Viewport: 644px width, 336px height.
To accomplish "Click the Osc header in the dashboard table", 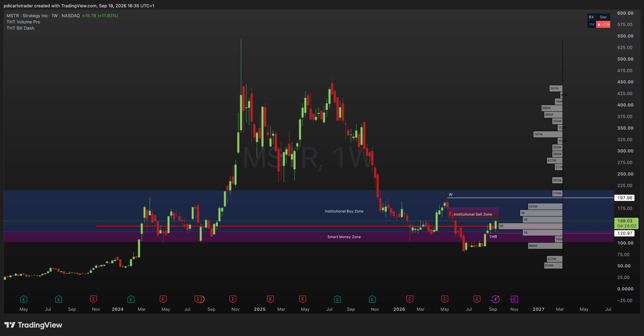I will [603, 17].
